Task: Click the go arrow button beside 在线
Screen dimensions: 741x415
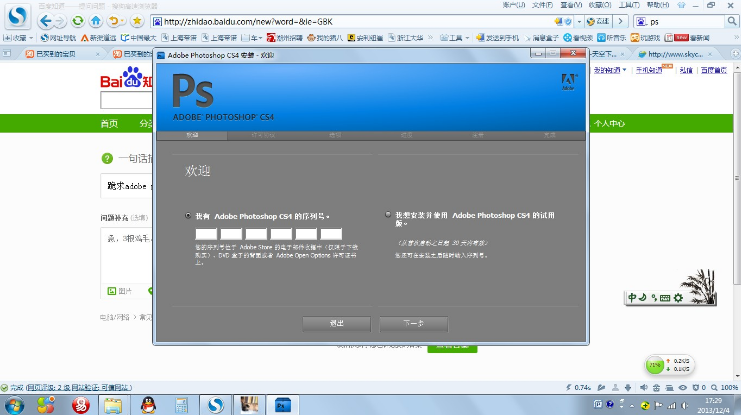Action: [x=620, y=21]
